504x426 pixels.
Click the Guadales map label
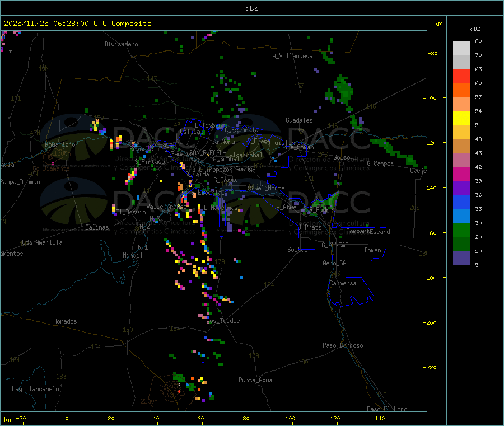coord(299,120)
